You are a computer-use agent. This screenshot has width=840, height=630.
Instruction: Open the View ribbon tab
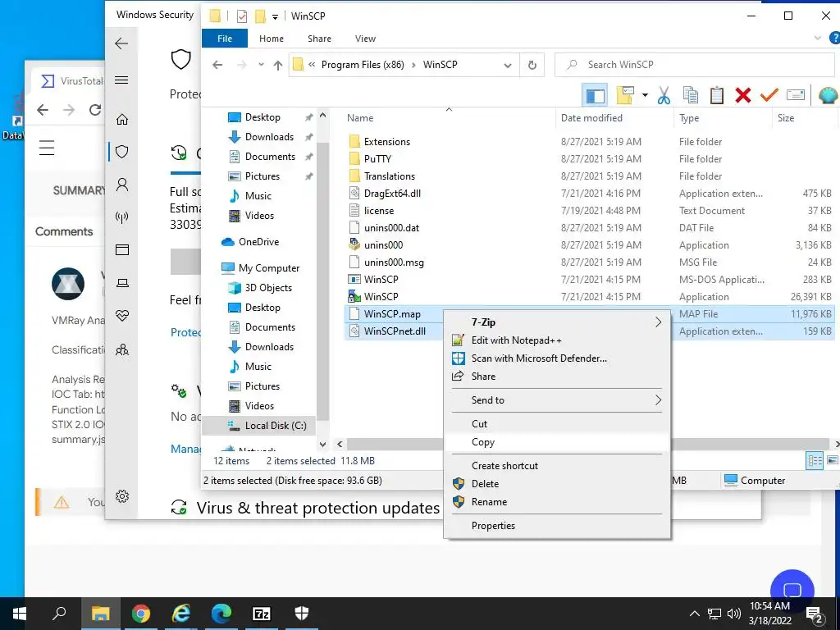(365, 39)
